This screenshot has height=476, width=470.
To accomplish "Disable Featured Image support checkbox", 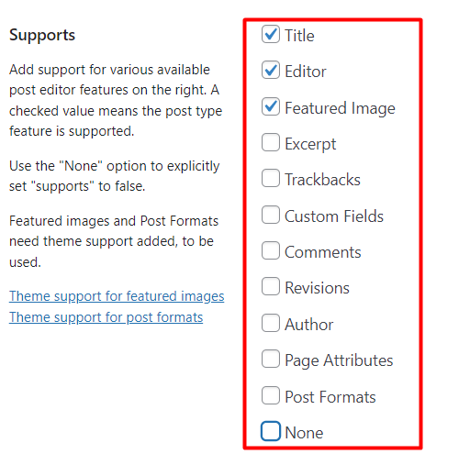I will click(271, 106).
